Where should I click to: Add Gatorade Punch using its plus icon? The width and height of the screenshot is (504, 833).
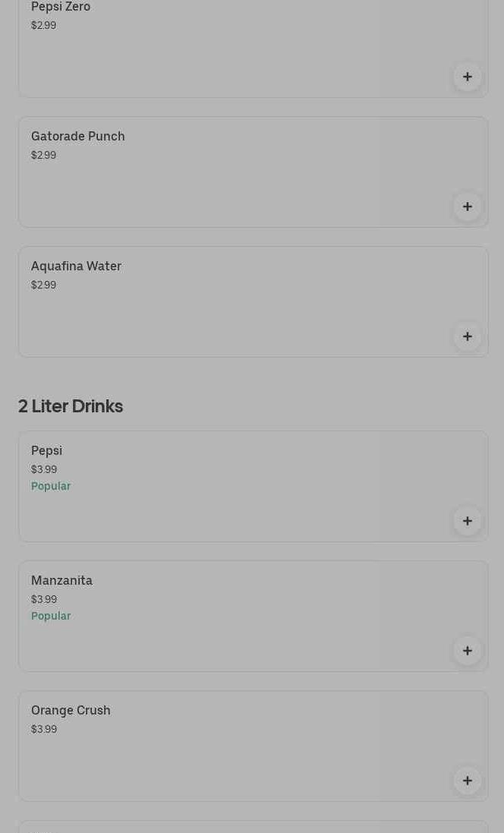(x=467, y=207)
